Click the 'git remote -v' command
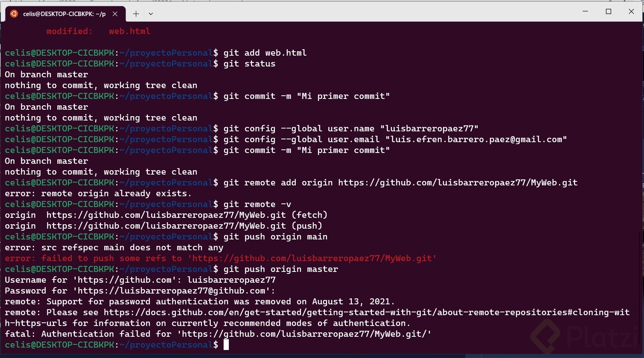Viewport: 644px width, 358px height. click(x=257, y=204)
